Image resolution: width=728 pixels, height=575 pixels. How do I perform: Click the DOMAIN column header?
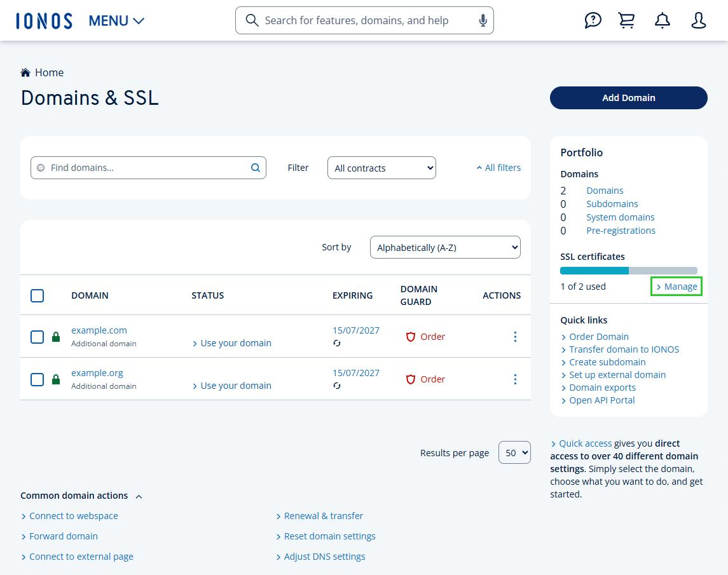point(90,295)
